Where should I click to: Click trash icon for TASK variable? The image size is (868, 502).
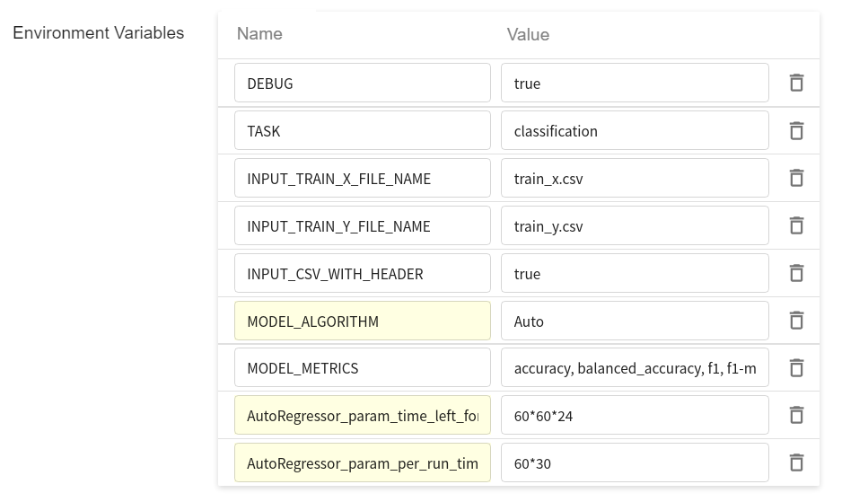(795, 130)
